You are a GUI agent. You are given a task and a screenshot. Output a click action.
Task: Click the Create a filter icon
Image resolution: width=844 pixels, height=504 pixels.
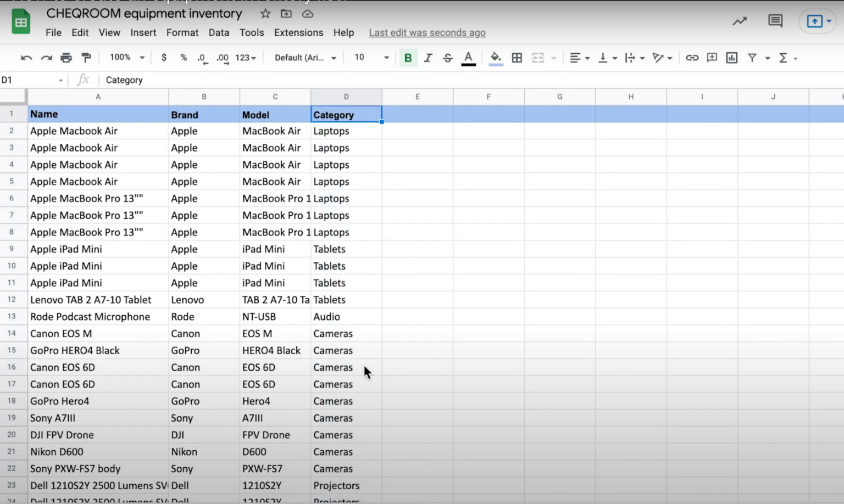pos(752,58)
